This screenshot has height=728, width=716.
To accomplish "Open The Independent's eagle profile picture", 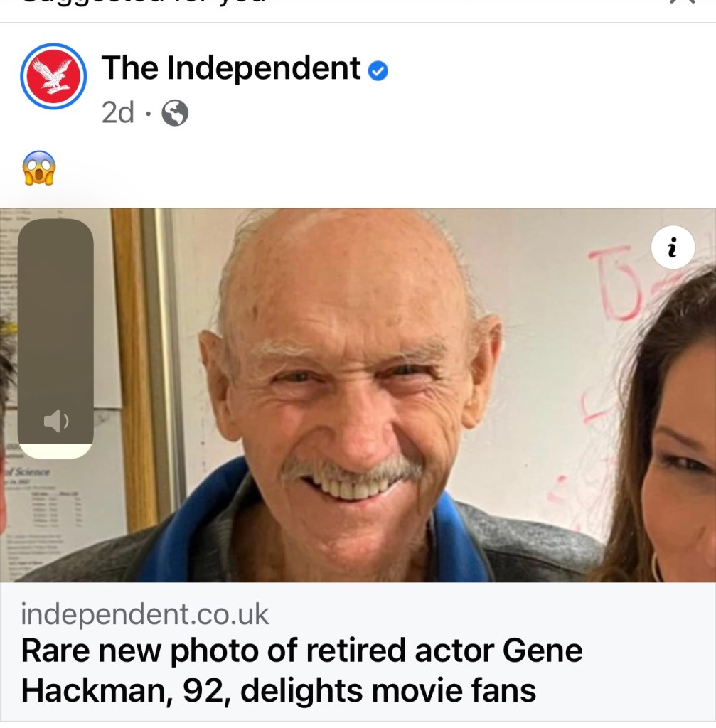I will (53, 77).
